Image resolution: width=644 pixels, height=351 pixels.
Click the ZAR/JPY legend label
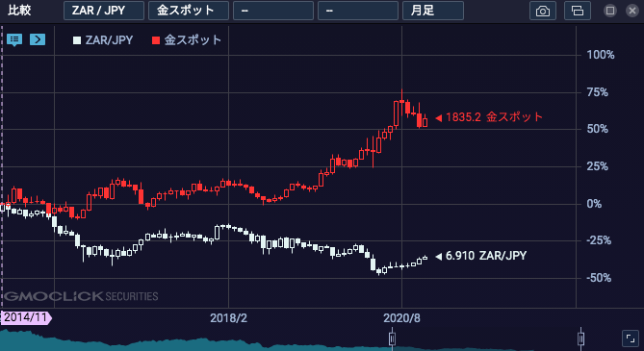pos(109,40)
